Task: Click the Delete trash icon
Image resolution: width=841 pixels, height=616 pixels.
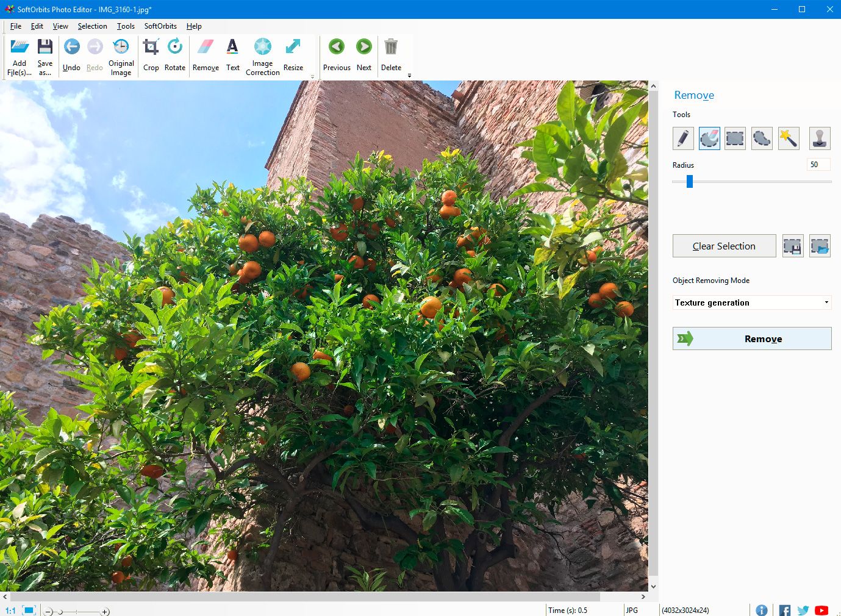Action: (x=391, y=47)
